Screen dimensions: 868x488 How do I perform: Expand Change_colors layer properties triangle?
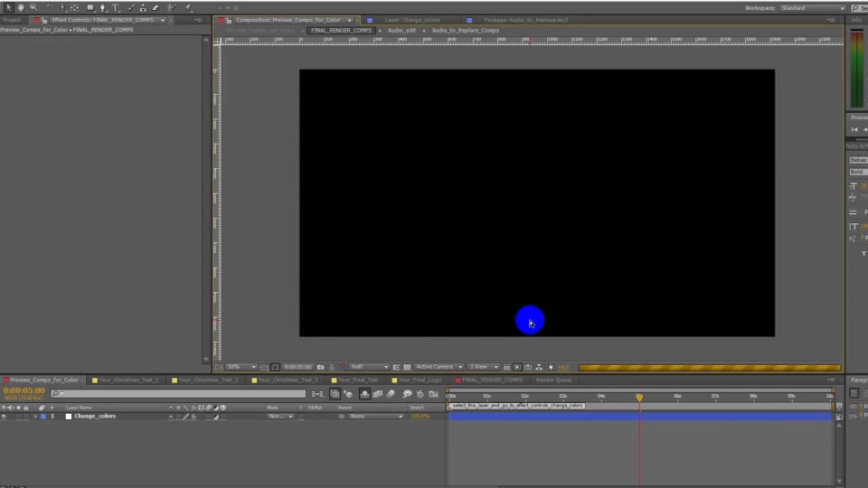(35, 417)
